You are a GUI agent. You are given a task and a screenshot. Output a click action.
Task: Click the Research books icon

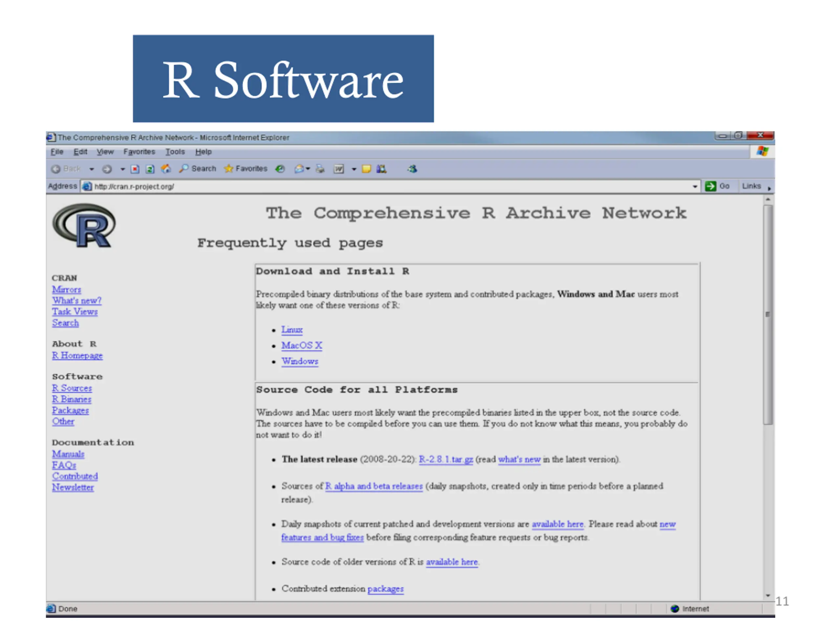pos(381,169)
